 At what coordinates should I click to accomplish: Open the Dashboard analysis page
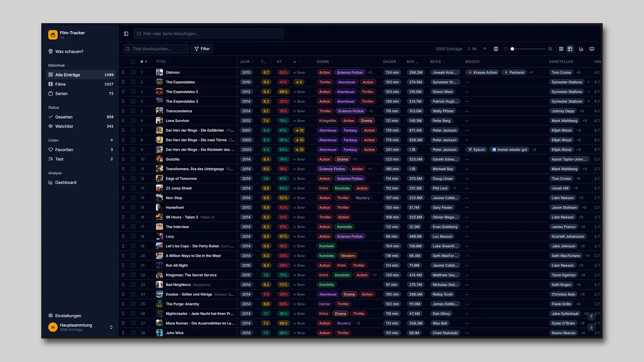coord(81,182)
